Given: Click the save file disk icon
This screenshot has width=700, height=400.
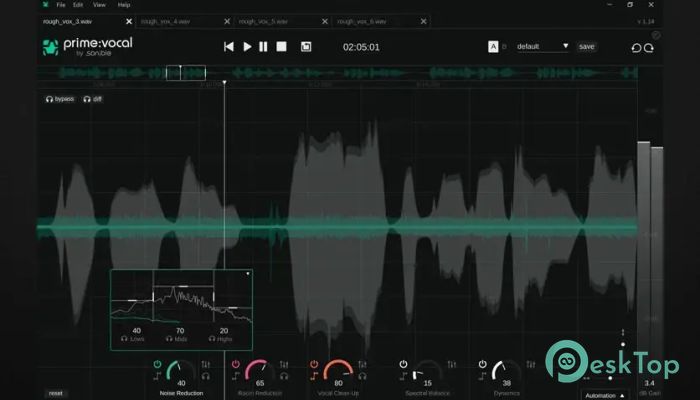Looking at the screenshot, I should click(x=306, y=46).
